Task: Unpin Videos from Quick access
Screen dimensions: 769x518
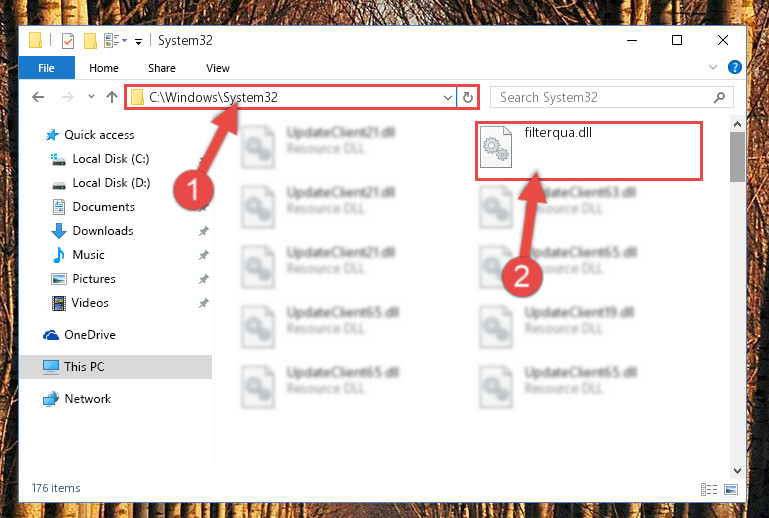Action: pyautogui.click(x=204, y=303)
